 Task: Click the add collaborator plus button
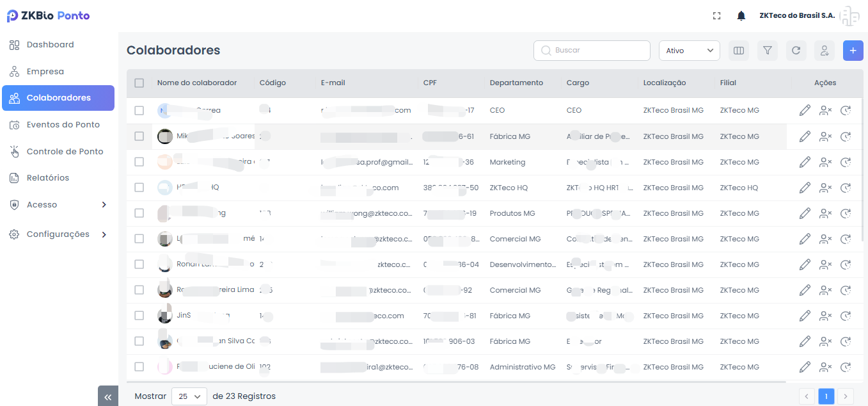pyautogui.click(x=853, y=51)
